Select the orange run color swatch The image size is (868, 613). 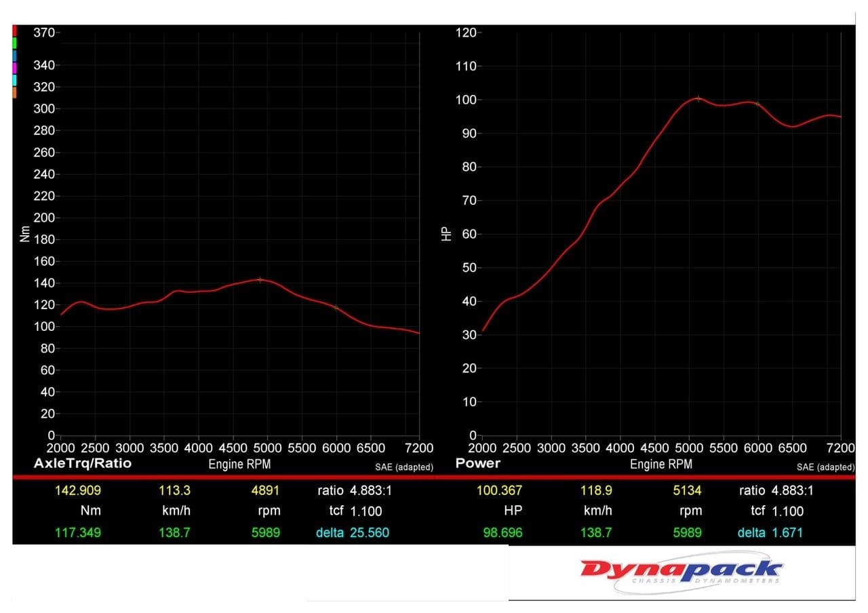coord(14,93)
